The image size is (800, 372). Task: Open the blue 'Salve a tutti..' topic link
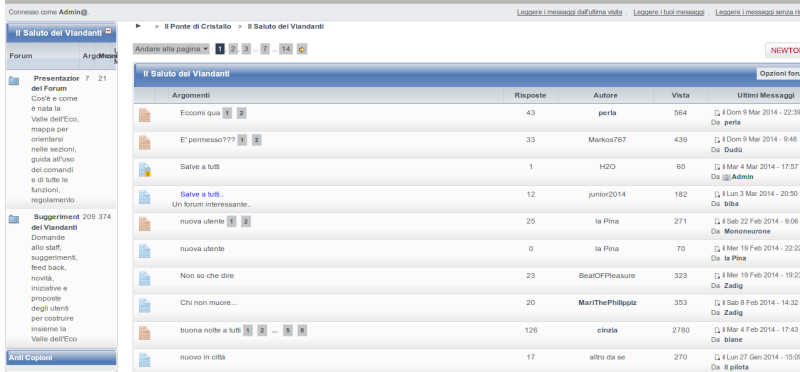tap(202, 194)
